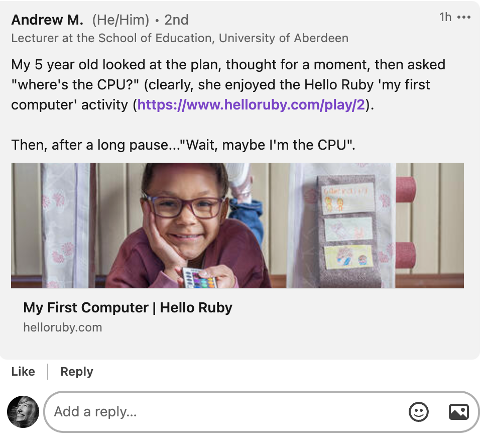Open the helloruby.com/play/2 hyperlink in comment
The height and width of the screenshot is (448, 484).
pos(251,105)
